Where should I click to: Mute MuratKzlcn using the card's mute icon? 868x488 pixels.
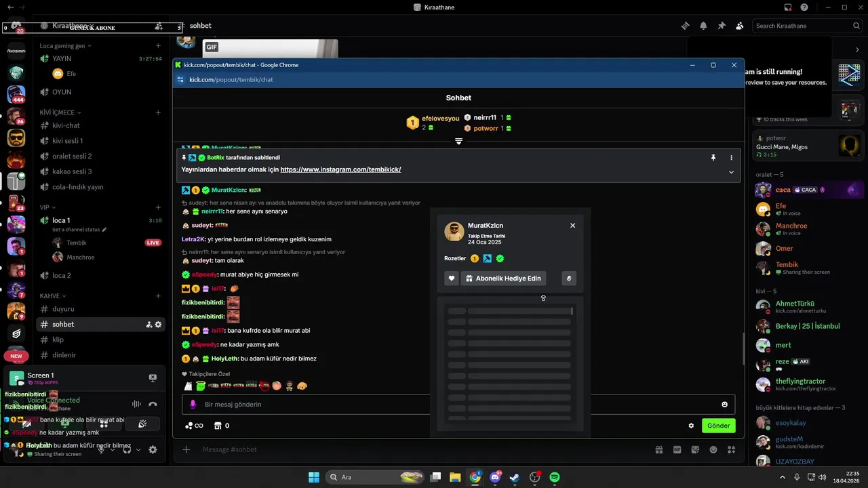(x=569, y=279)
